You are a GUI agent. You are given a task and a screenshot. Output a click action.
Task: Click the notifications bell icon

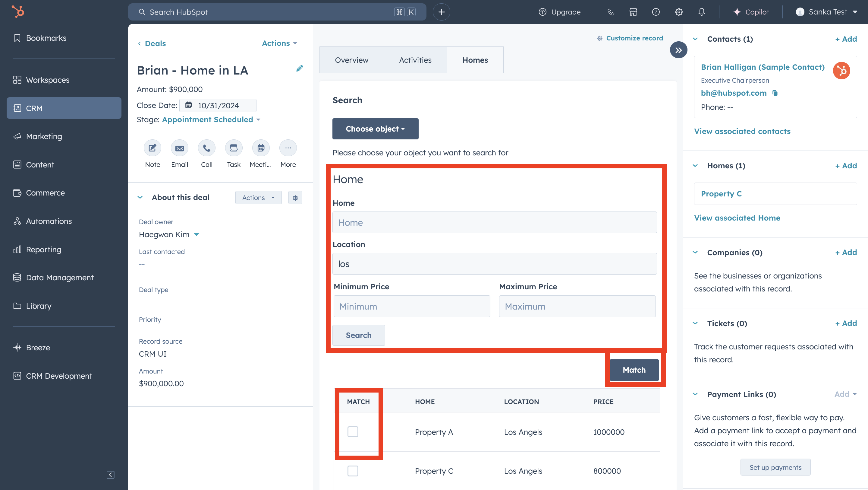701,12
